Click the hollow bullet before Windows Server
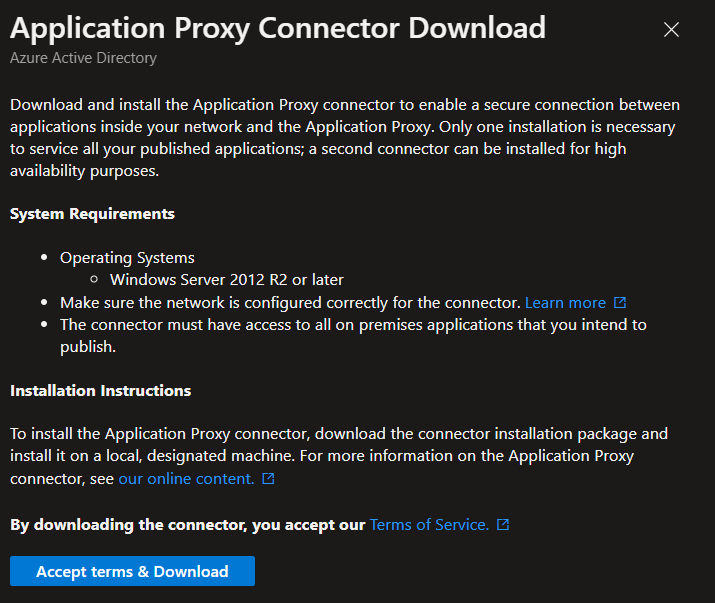Image resolution: width=715 pixels, height=603 pixels. (95, 280)
